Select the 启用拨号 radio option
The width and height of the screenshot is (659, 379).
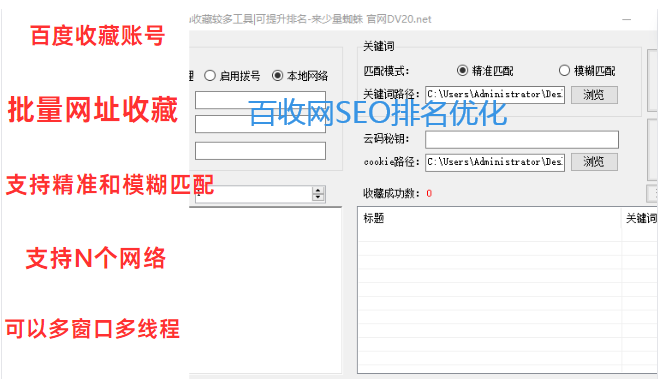[x=232, y=76]
